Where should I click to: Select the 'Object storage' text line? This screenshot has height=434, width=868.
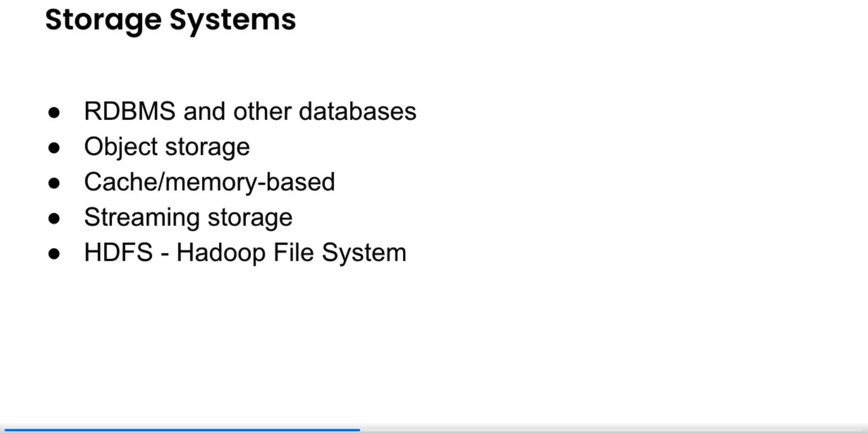[167, 147]
